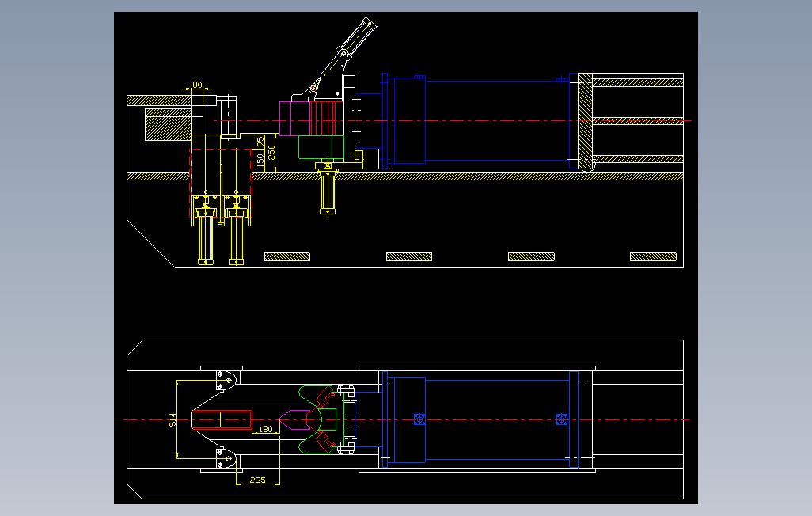This screenshot has width=812, height=516.
Task: Select the vertical dimension text 250
Action: pyautogui.click(x=271, y=152)
